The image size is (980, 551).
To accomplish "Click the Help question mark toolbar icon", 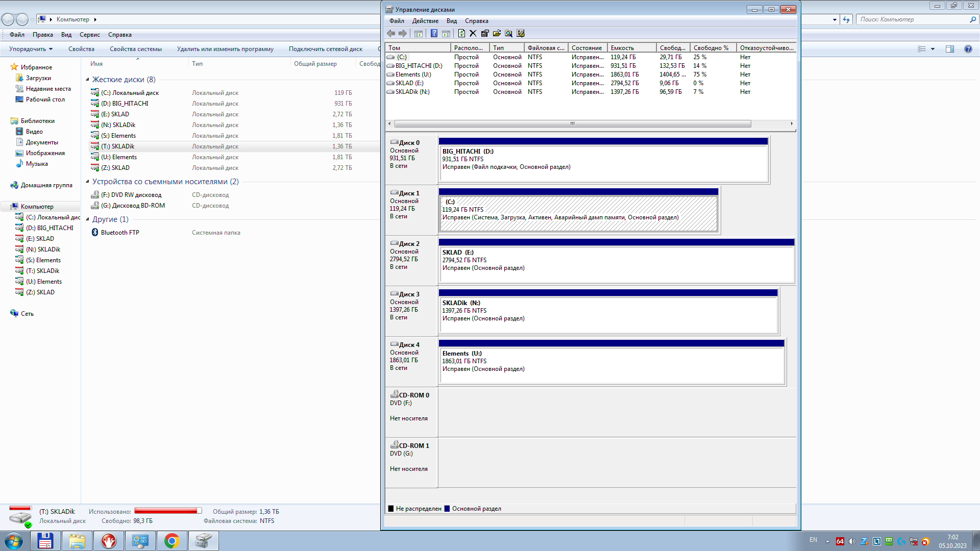I will point(434,34).
